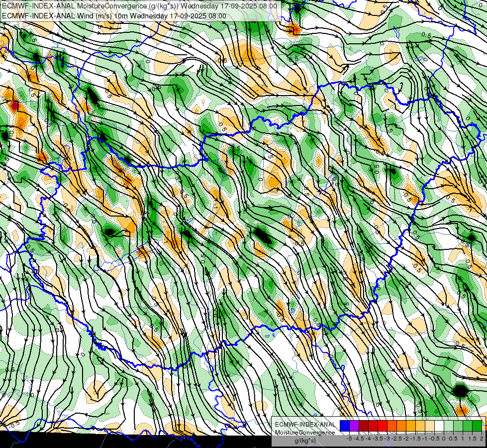Click the amber swatch for -2 to -1.5

click(x=411, y=426)
